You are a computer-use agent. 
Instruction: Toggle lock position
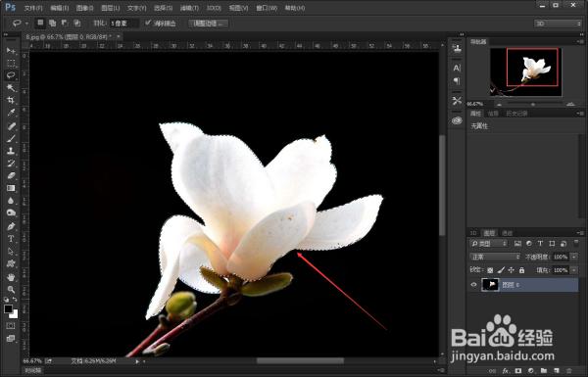(512, 270)
